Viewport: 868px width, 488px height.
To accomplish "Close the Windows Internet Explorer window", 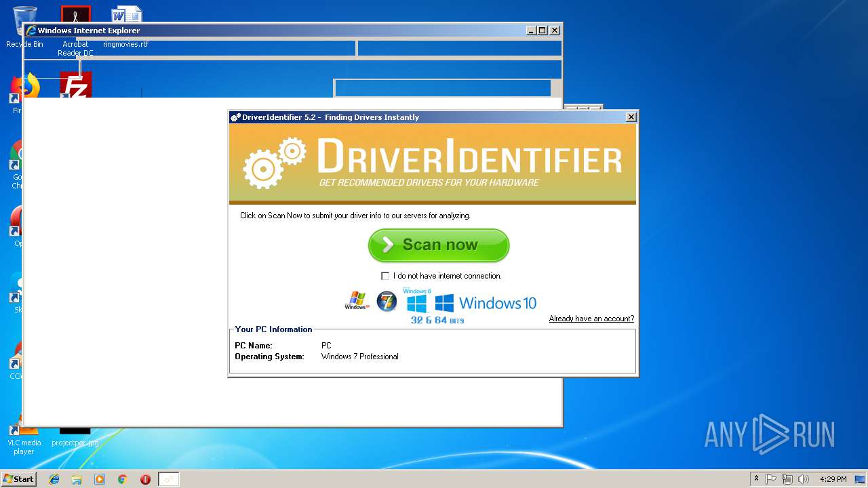I will [554, 30].
